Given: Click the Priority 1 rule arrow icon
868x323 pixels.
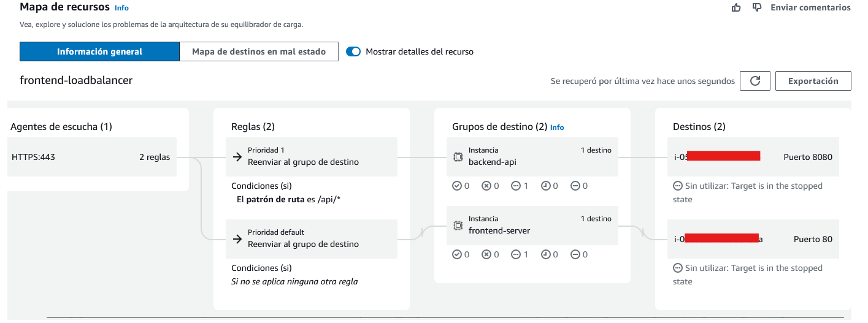Looking at the screenshot, I should 237,157.
